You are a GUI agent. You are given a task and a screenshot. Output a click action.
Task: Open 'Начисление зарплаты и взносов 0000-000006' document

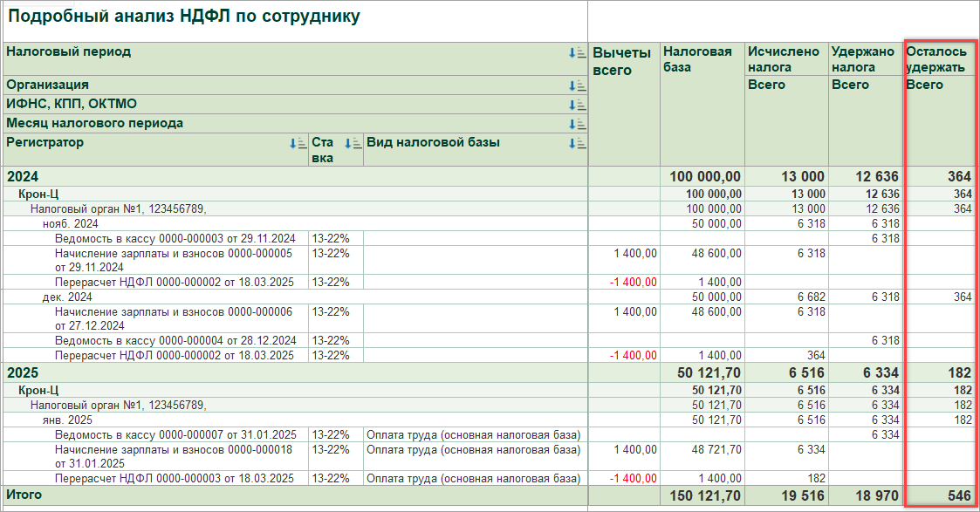tap(173, 318)
